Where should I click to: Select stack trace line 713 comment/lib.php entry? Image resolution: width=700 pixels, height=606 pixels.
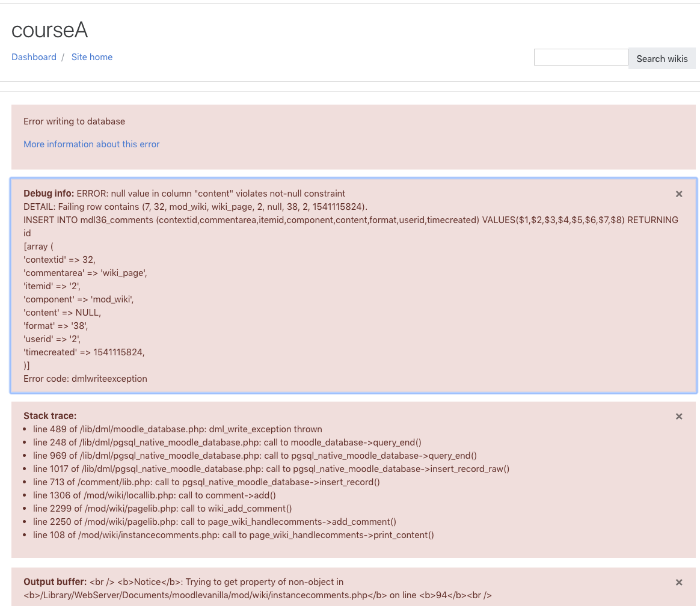point(206,482)
